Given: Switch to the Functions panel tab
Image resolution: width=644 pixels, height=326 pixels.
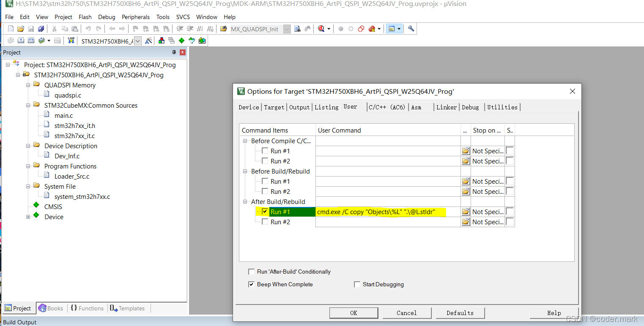Looking at the screenshot, I should (x=87, y=308).
